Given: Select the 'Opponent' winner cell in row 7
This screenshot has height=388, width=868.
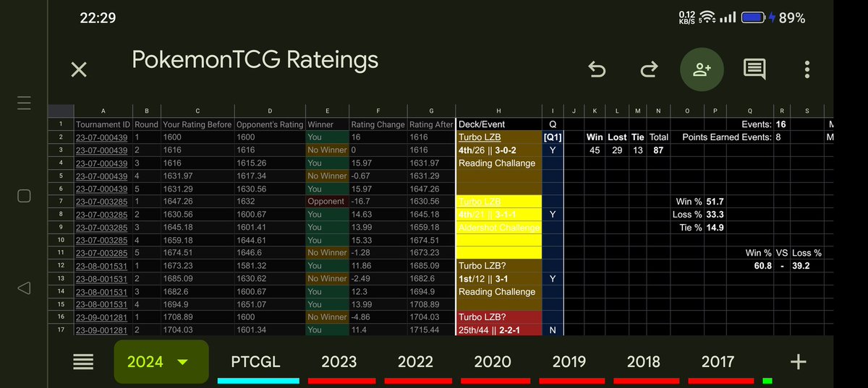Looking at the screenshot, I should pyautogui.click(x=327, y=202).
